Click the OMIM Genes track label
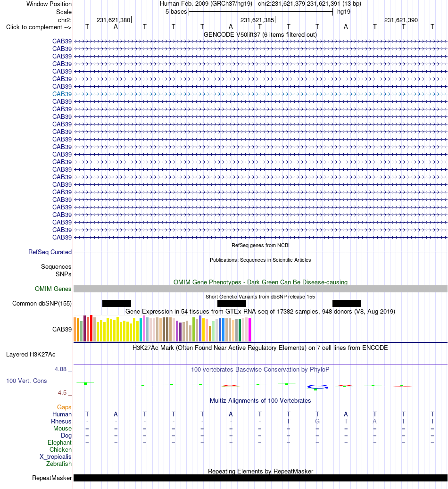Viewport: 448px width, 489px height. click(53, 289)
